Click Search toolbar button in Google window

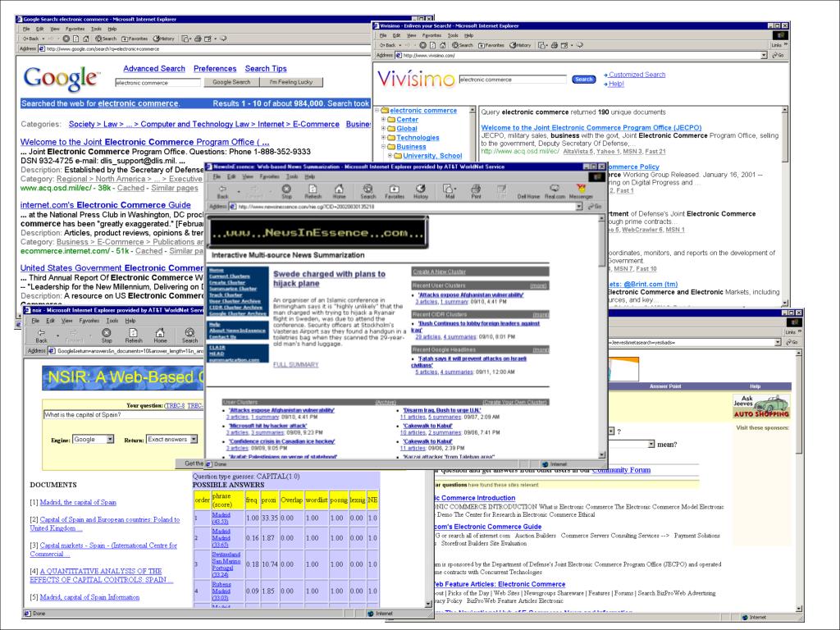pos(106,39)
